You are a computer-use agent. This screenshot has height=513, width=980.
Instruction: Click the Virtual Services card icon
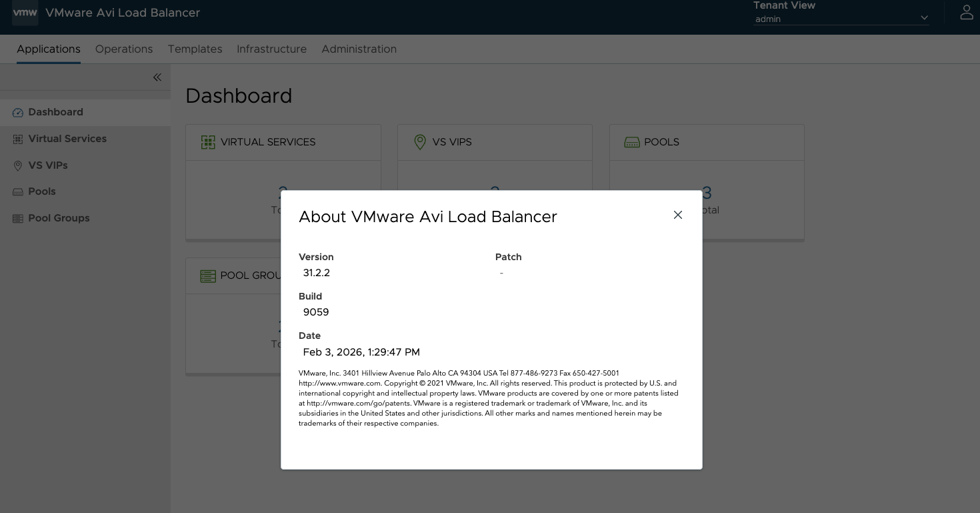(208, 142)
